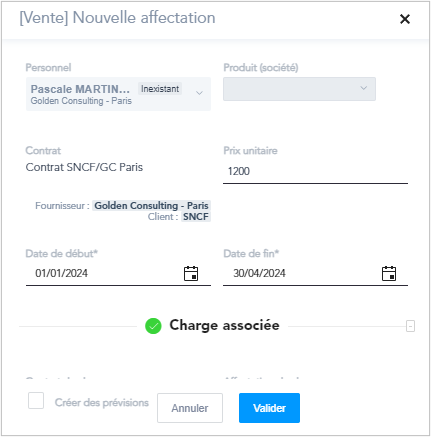The width and height of the screenshot is (431, 437).
Task: Click the Golden Consulting - Paris supplier tag
Action: tap(152, 205)
